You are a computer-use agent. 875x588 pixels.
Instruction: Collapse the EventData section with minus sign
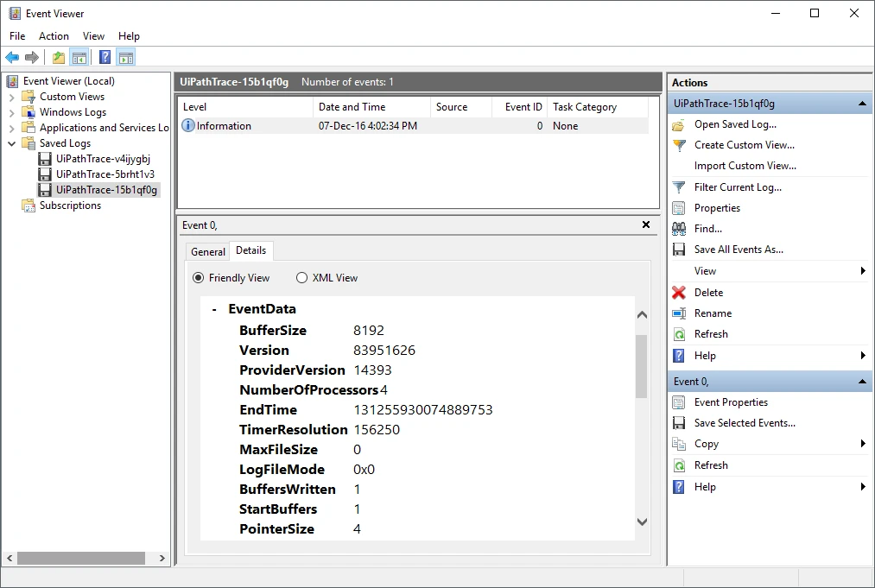214,310
